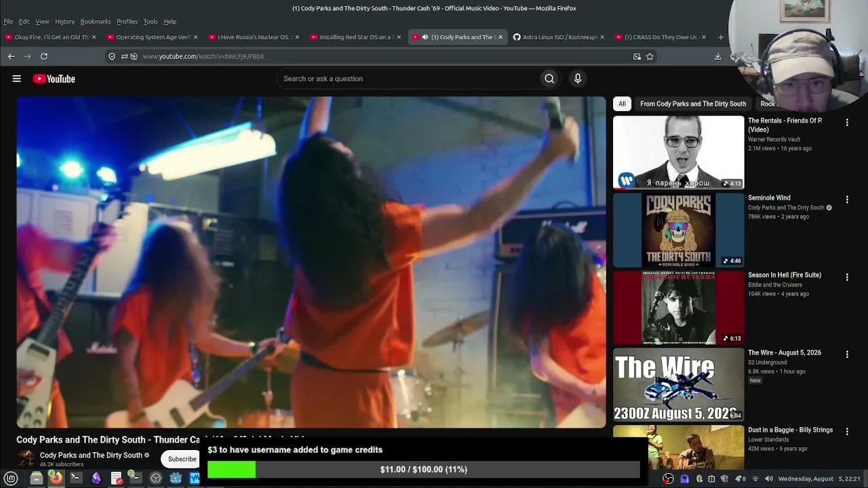
Task: Switch to 'Okay Fine, I'll Get an Old' tab
Action: point(51,37)
